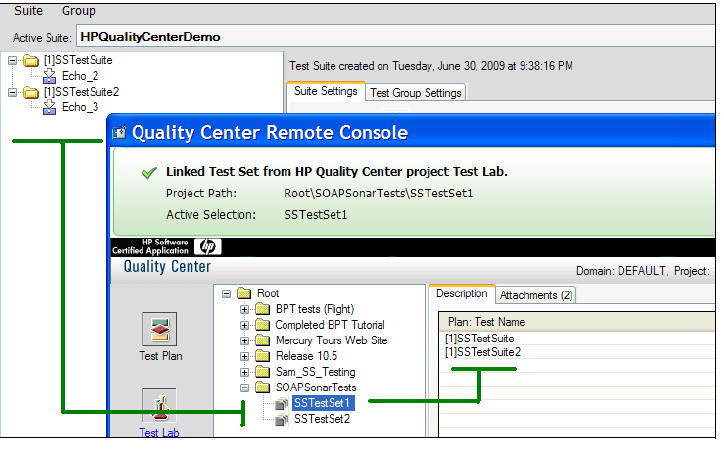Click the [1]SSTestSuite2 folder icon in suite tree
Viewport: 724px width, 449px height.
pyautogui.click(x=31, y=92)
